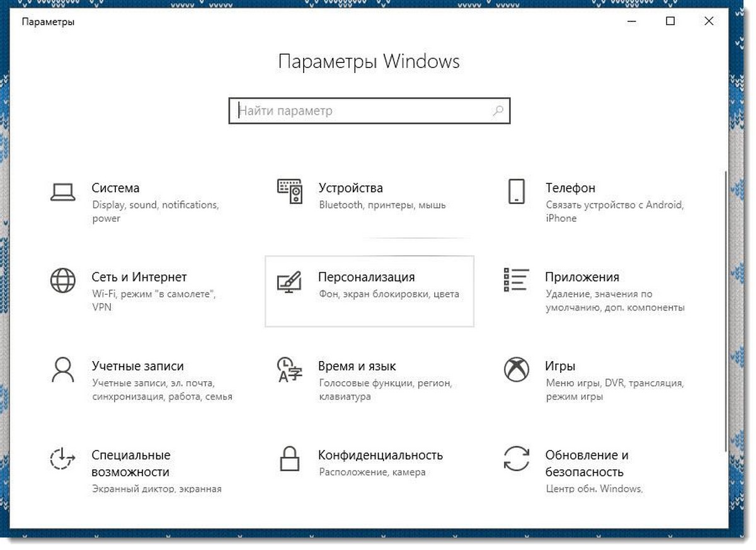756x550 pixels.
Task: Click the text 'Bluetooth, принтеры, мышь'
Action: click(382, 205)
